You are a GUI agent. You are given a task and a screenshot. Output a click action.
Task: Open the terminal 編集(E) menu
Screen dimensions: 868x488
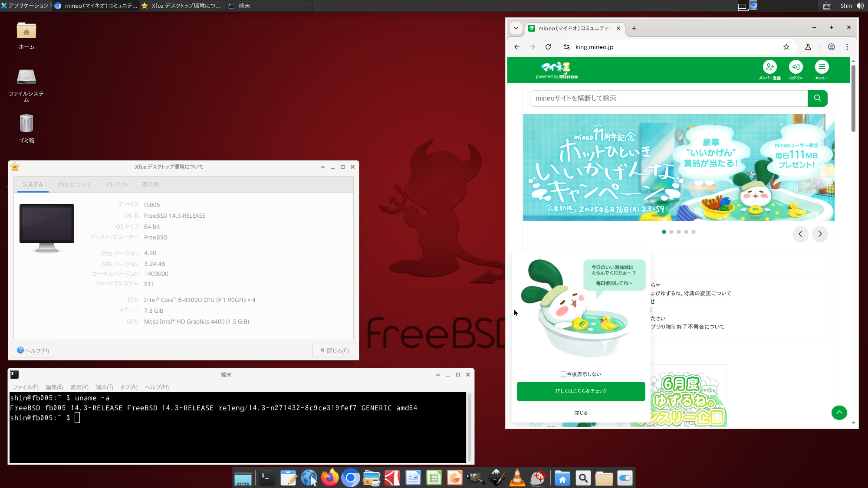[x=54, y=387]
